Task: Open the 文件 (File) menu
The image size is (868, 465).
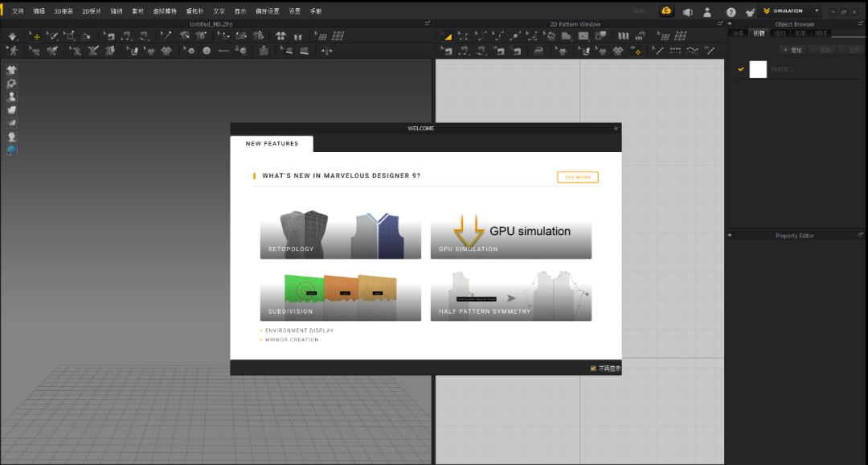Action: [x=18, y=11]
